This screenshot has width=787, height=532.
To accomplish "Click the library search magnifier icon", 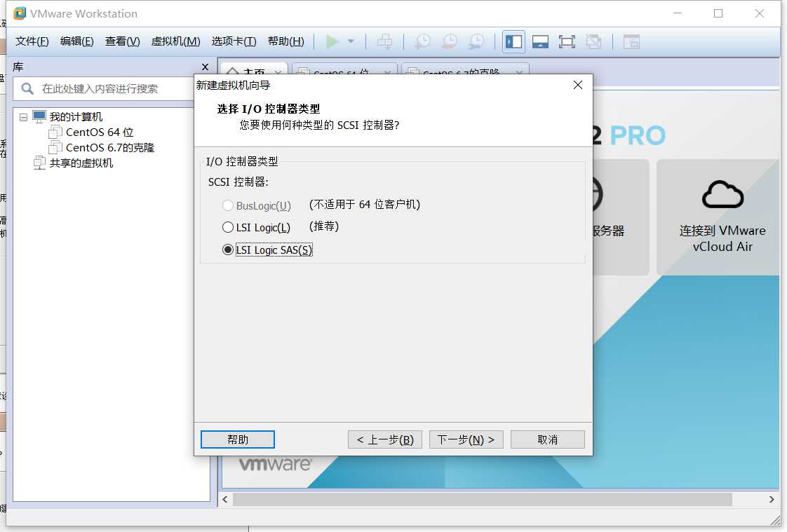I will tap(27, 89).
